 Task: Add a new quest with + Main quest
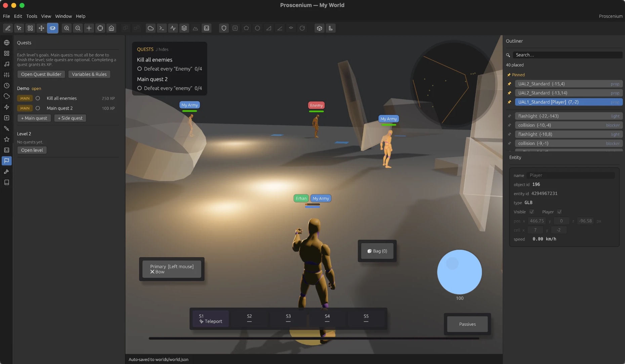tap(34, 118)
